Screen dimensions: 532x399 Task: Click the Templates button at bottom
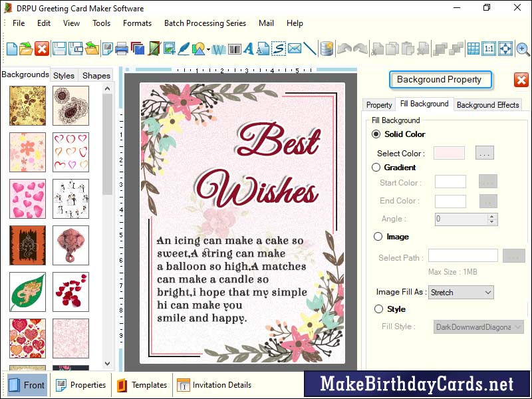tap(142, 385)
